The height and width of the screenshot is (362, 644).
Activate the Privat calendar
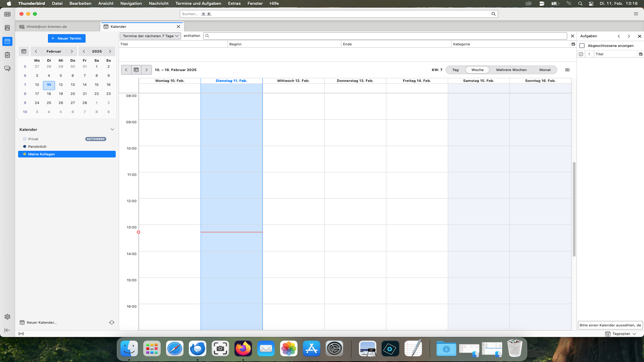(x=96, y=139)
